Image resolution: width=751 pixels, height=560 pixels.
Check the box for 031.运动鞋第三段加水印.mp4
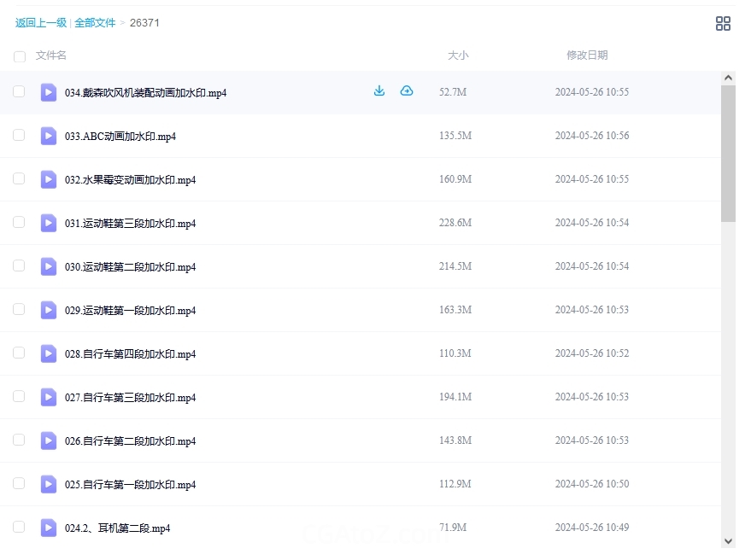19,222
